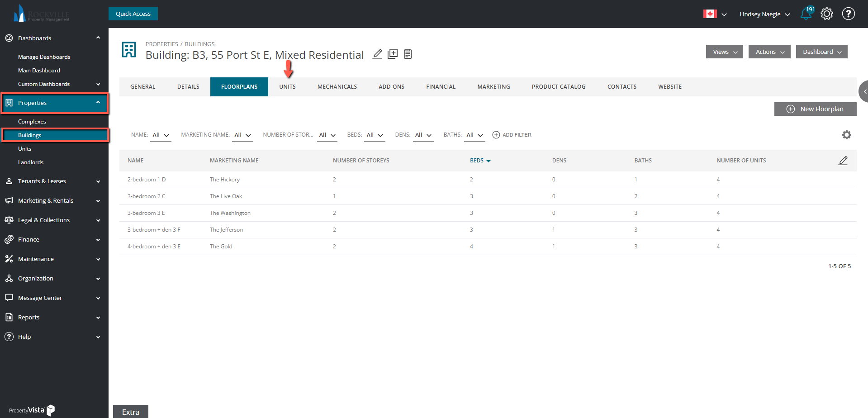
Task: Expand Custom Dashboards submenu
Action: [98, 84]
